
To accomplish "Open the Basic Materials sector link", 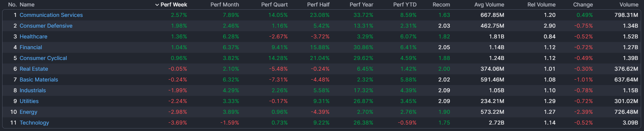I will pyautogui.click(x=39, y=80).
